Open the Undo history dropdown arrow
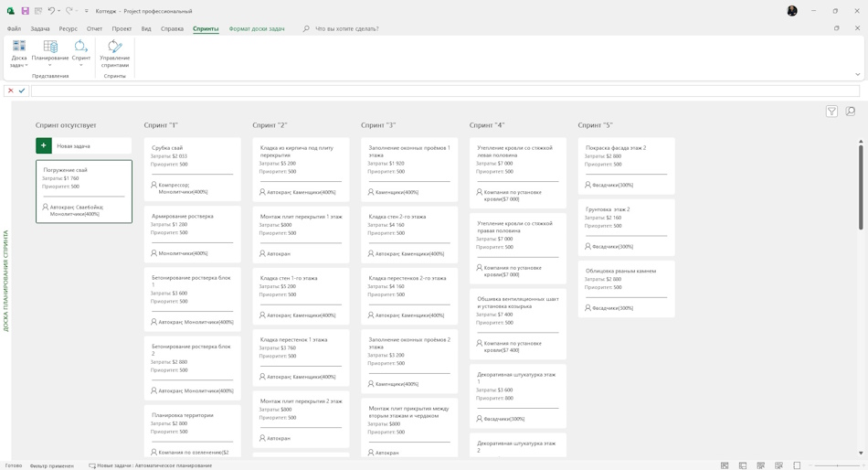This screenshot has height=470, width=868. coord(59,11)
